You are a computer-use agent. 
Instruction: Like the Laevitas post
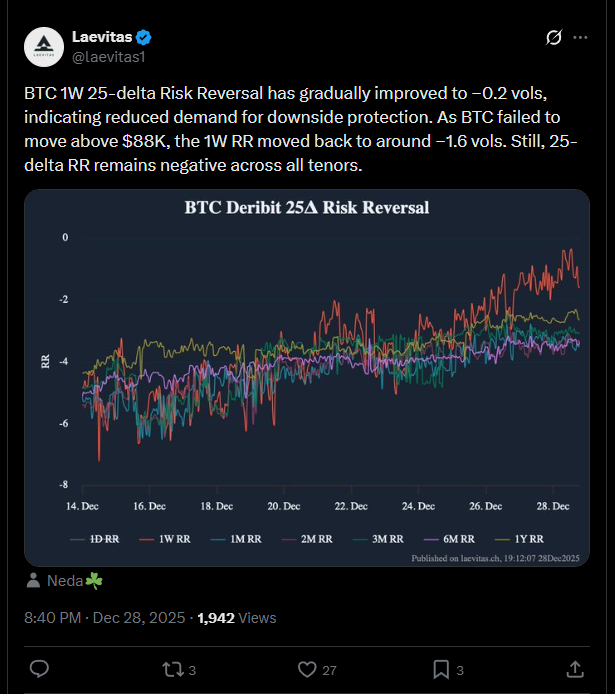pos(308,667)
